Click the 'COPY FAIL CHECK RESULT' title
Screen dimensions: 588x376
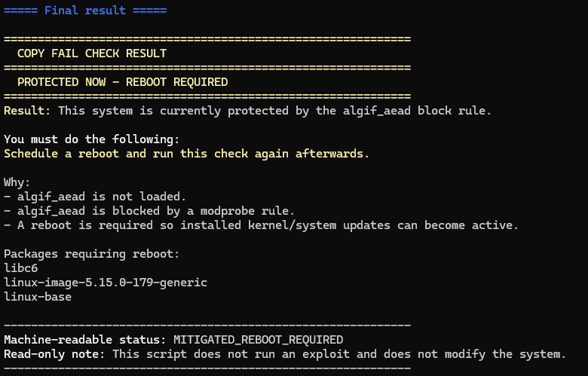point(92,53)
